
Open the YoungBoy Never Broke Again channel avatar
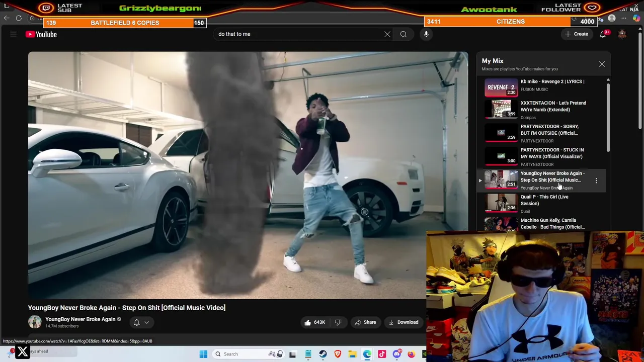[x=35, y=322]
